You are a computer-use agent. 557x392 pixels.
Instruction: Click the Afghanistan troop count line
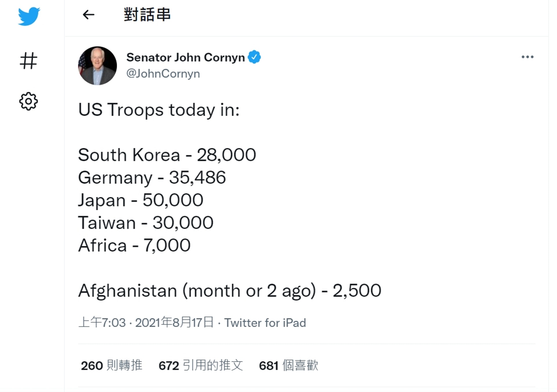pyautogui.click(x=229, y=291)
